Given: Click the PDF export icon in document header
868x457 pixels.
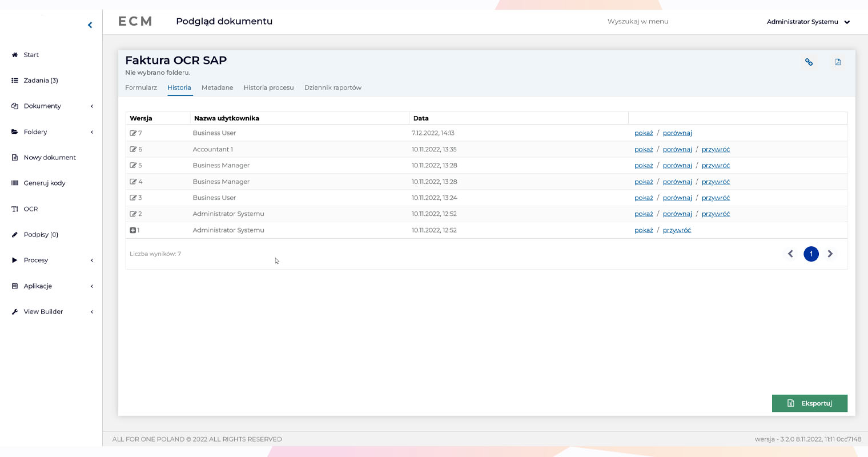Looking at the screenshot, I should [x=838, y=62].
